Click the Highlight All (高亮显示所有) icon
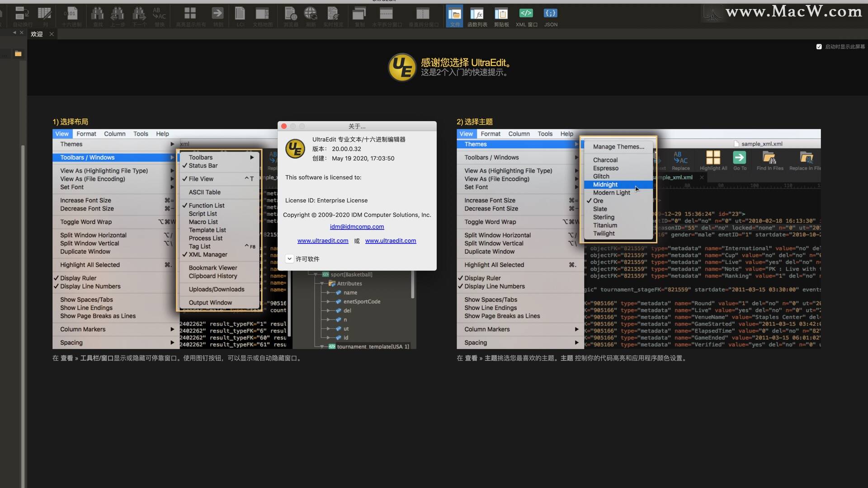 (190, 17)
